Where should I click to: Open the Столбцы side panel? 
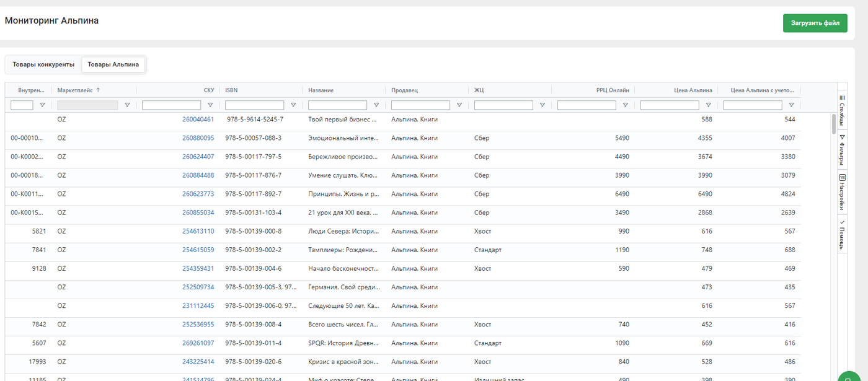click(842, 110)
